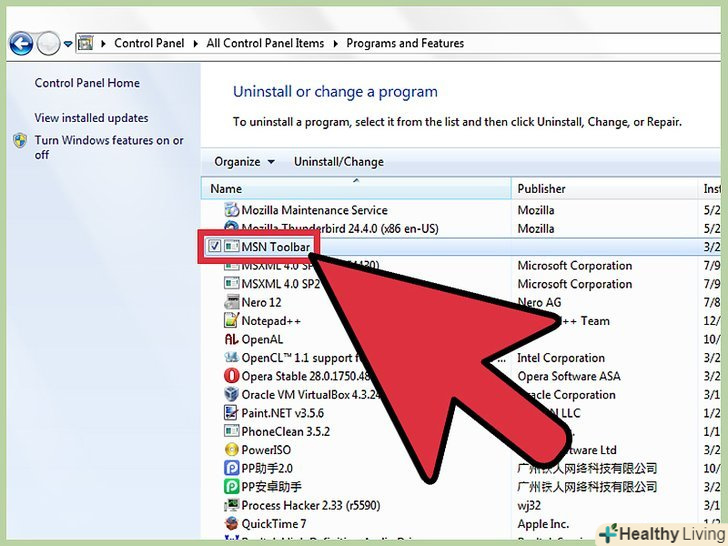
Task: Click the Nero 12 program icon
Action: (231, 302)
